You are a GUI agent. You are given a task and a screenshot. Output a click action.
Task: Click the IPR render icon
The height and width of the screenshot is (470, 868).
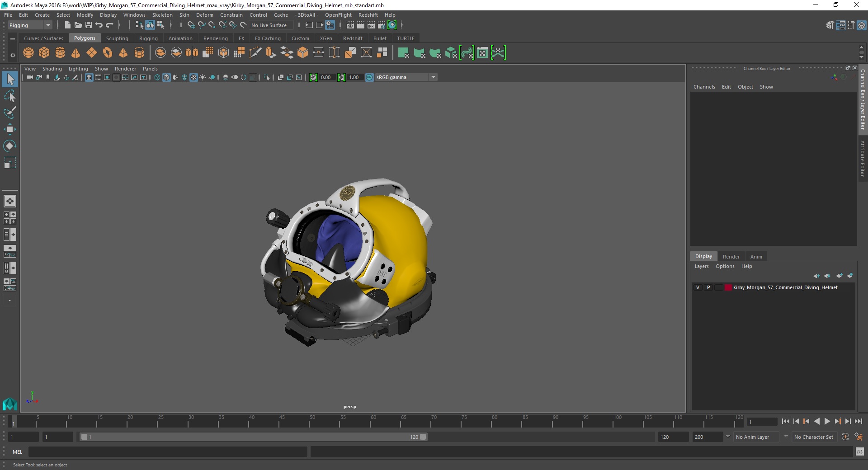pos(371,25)
